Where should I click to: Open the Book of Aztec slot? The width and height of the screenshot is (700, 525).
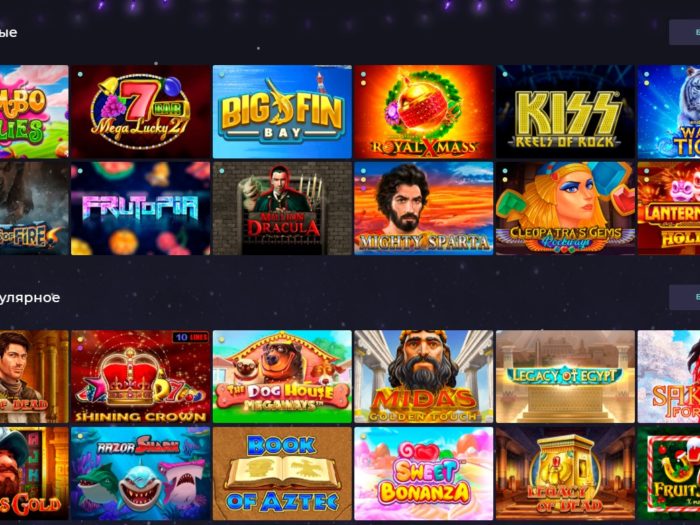point(282,474)
